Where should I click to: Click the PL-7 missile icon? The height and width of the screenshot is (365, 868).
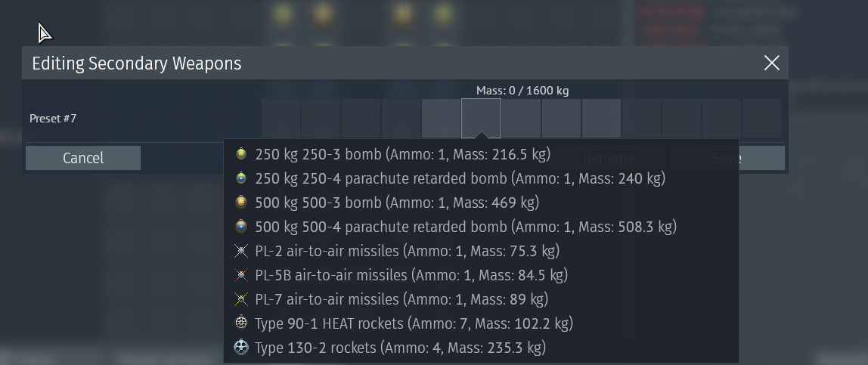click(x=240, y=299)
